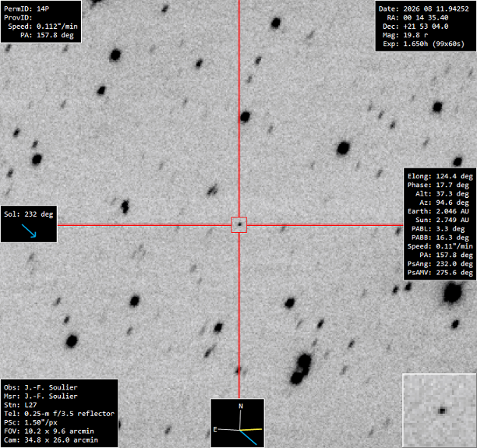
Task: Click the Msr: J.-F. Soulier line
Action: (41, 397)
